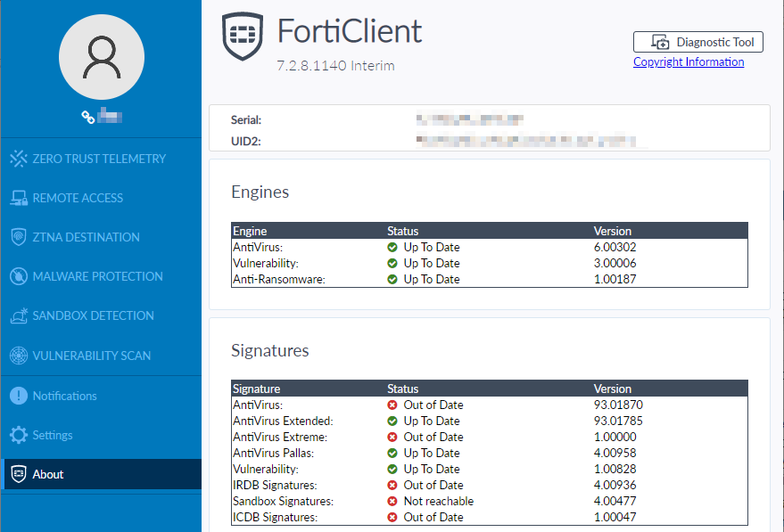Screen dimensions: 784x532
Task: Click the user avatar picture
Action: [x=101, y=57]
